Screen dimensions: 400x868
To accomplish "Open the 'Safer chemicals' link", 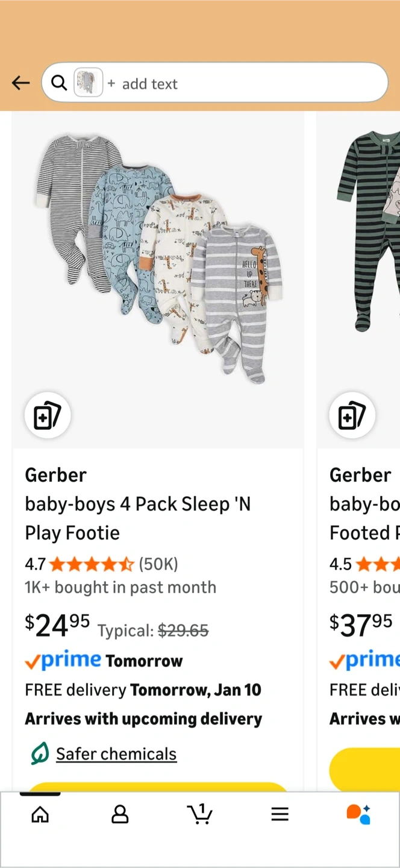I will pos(116,754).
